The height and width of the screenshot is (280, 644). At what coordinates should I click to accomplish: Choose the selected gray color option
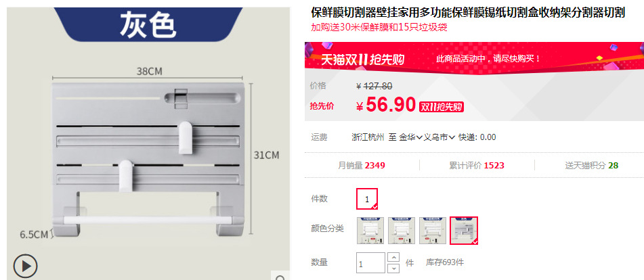click(x=464, y=231)
